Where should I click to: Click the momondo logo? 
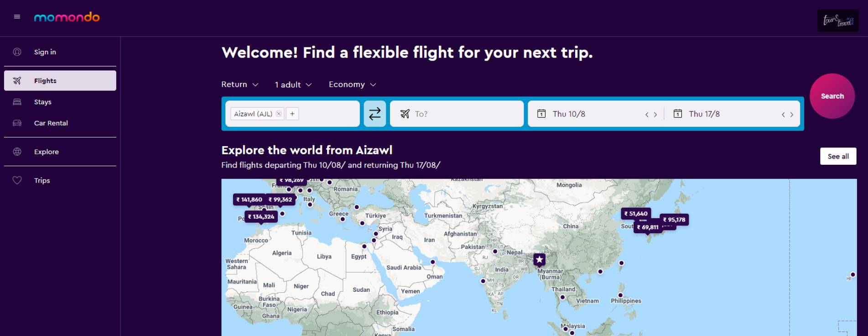pyautogui.click(x=67, y=17)
